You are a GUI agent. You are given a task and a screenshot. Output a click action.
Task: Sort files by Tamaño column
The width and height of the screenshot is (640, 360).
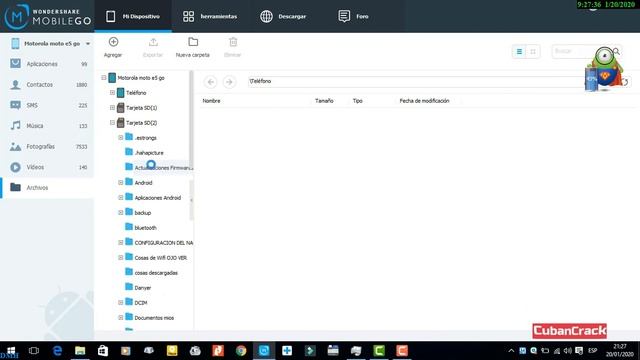[324, 101]
